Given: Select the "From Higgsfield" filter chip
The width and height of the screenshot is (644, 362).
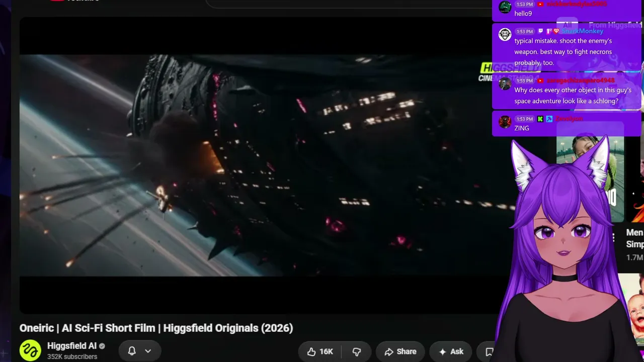Looking at the screenshot, I should tap(615, 25).
